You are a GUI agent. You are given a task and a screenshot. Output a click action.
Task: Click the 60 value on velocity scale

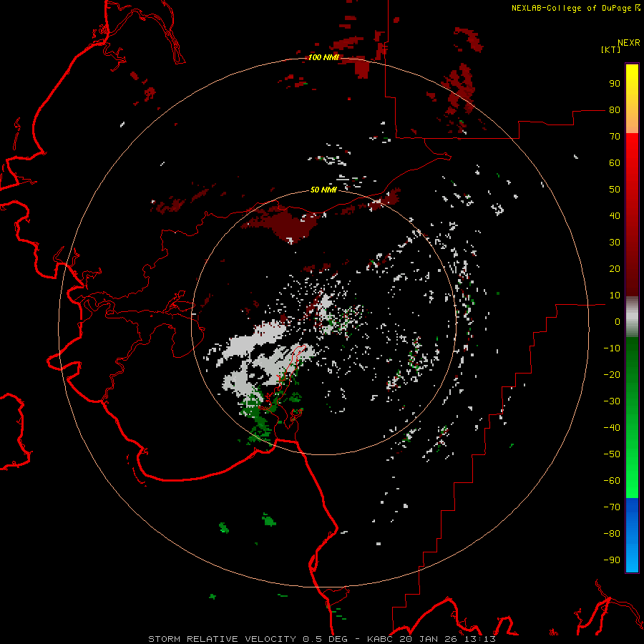[x=615, y=163]
